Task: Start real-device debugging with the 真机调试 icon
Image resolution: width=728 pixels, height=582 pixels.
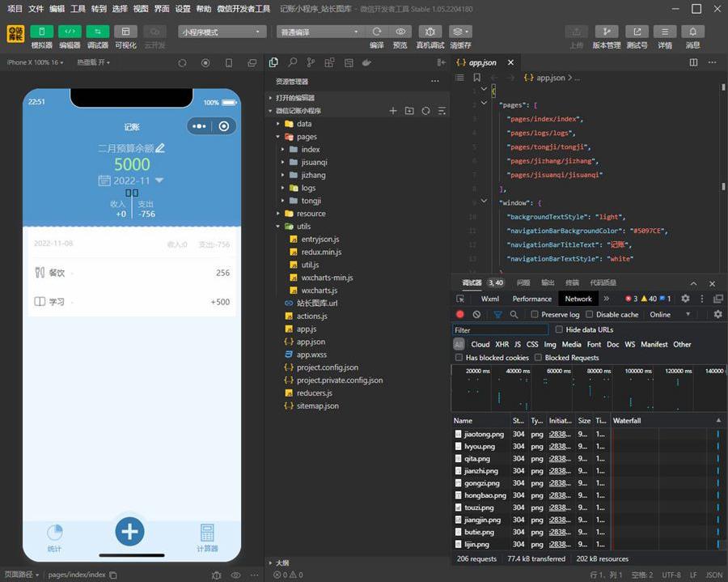Action: coord(430,32)
